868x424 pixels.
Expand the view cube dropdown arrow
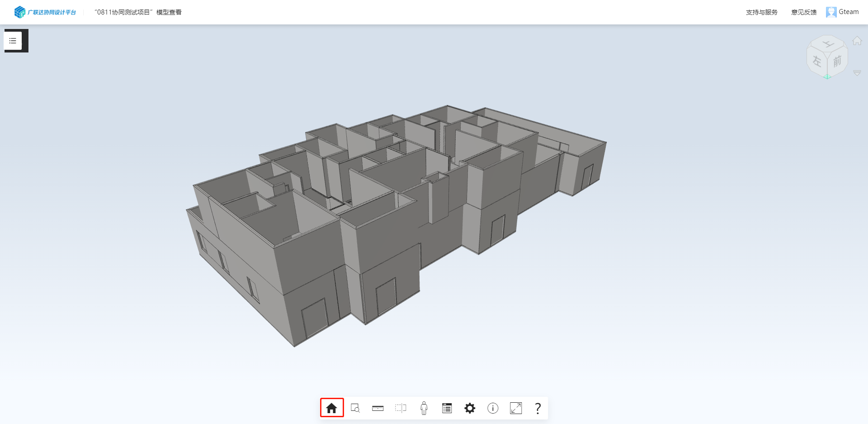pyautogui.click(x=857, y=73)
